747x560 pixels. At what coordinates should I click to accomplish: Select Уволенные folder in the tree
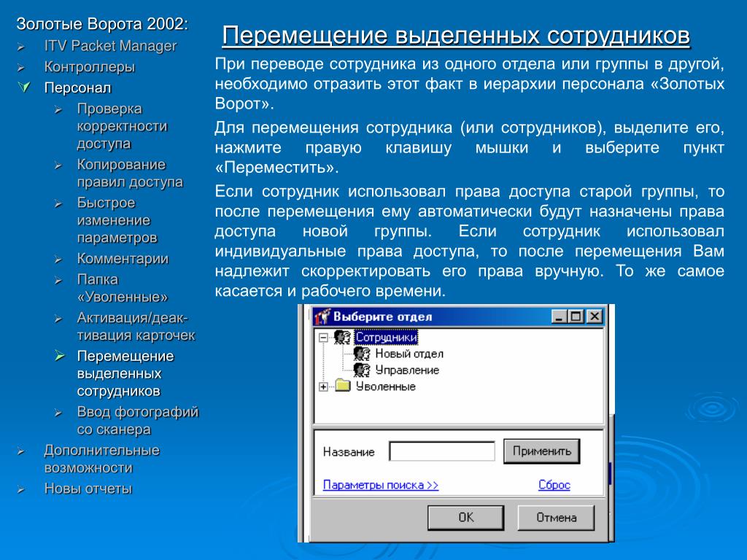click(x=386, y=386)
